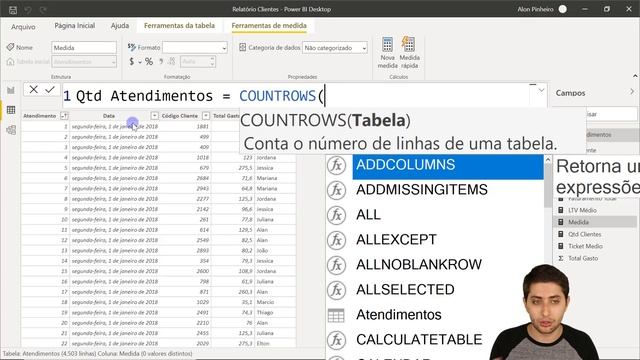Select Total Gasto field
Viewport: 640px width, 360px height.
tap(583, 258)
